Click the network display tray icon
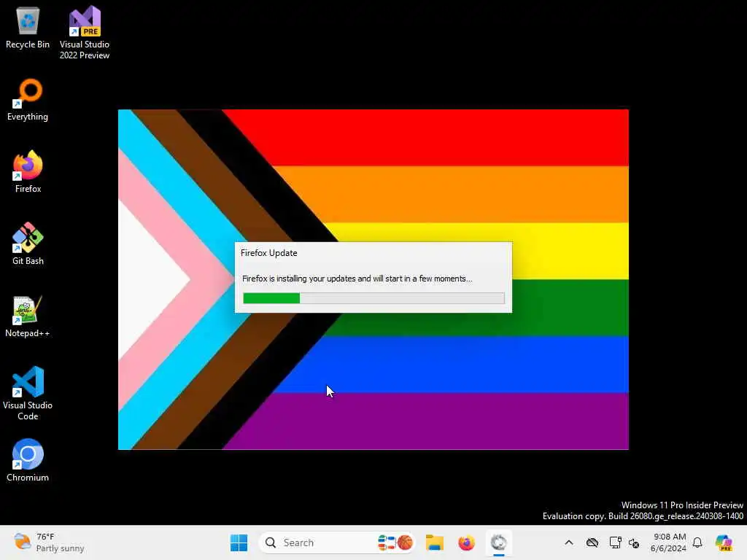The height and width of the screenshot is (560, 747). [615, 542]
